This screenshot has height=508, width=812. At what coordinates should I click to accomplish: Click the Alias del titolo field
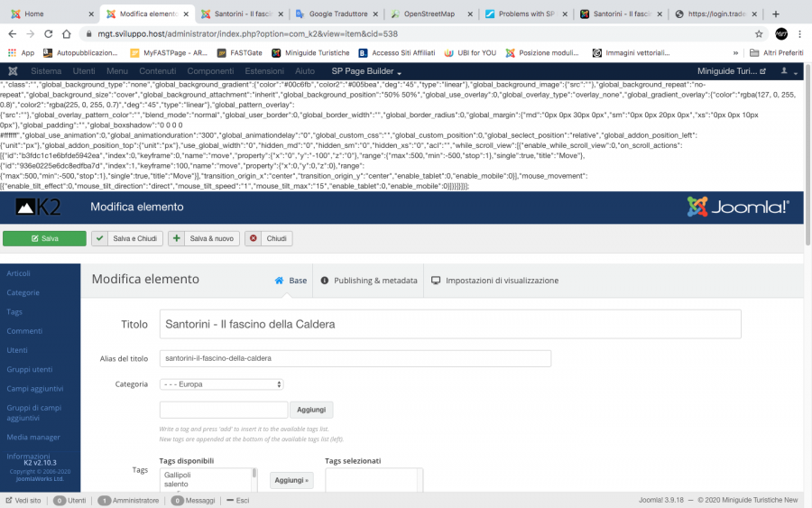(x=355, y=358)
